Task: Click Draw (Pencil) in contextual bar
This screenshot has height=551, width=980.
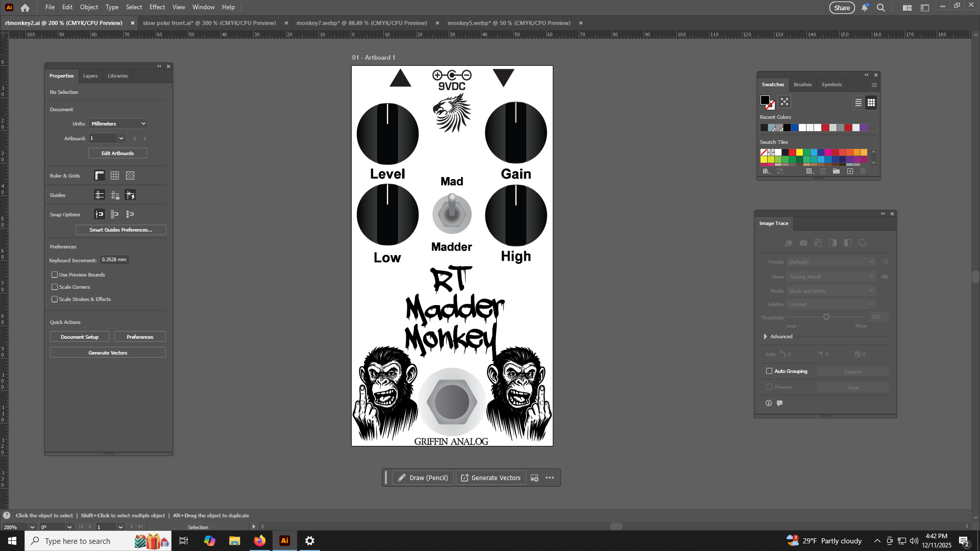Action: coord(423,478)
